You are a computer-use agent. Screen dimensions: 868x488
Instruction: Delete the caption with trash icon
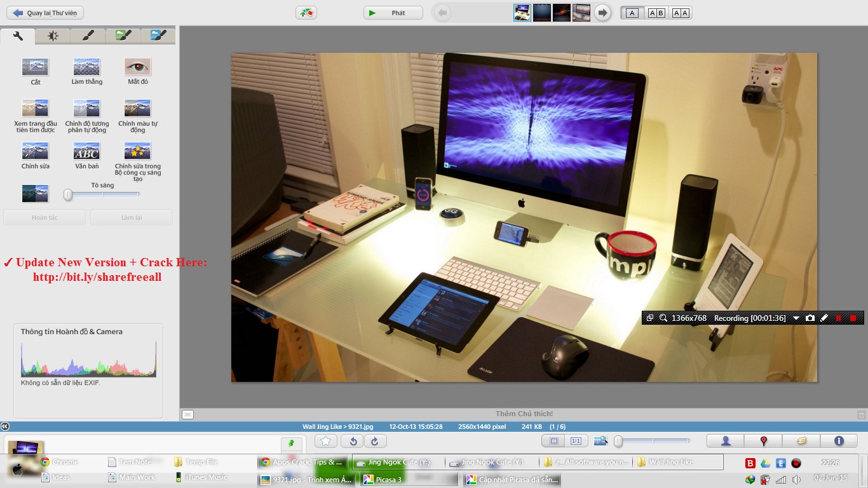click(861, 414)
